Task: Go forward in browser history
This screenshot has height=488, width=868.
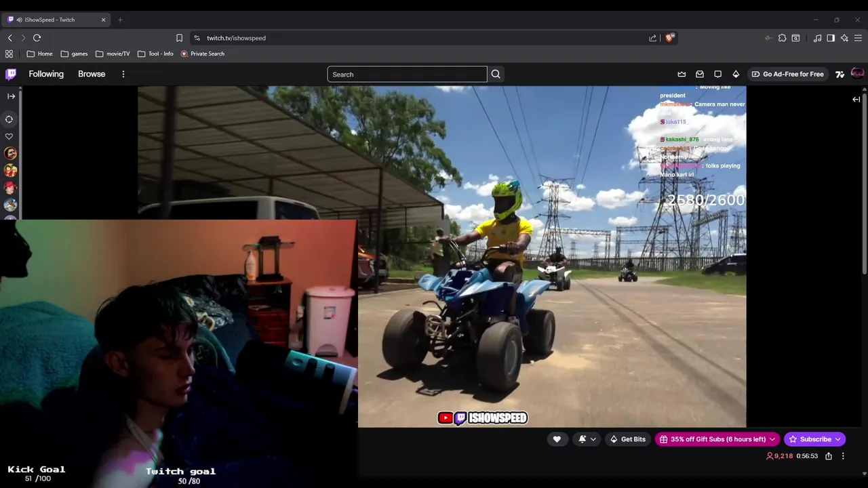Action: click(x=23, y=38)
